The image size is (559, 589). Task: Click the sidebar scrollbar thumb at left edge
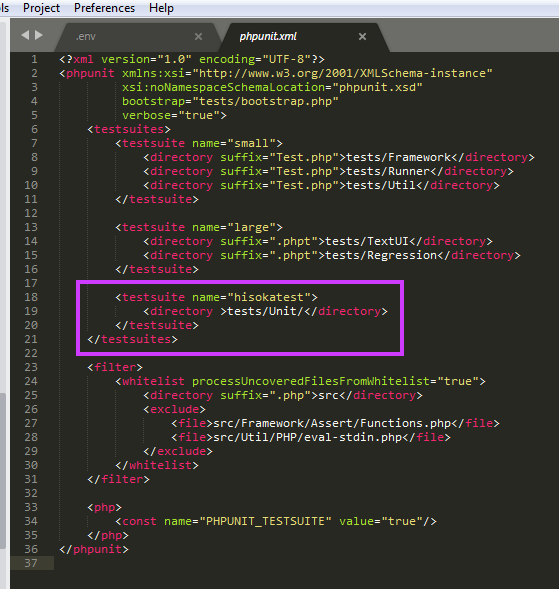(x=3, y=471)
